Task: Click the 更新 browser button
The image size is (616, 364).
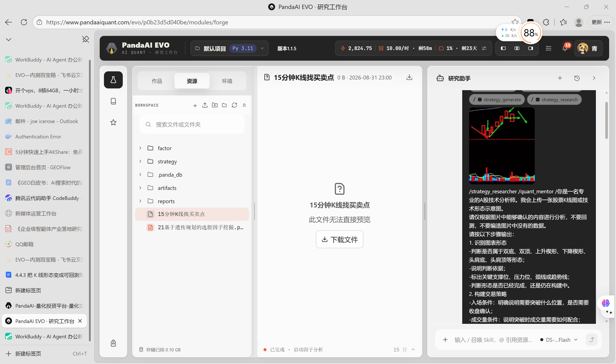Action: tap(600, 22)
